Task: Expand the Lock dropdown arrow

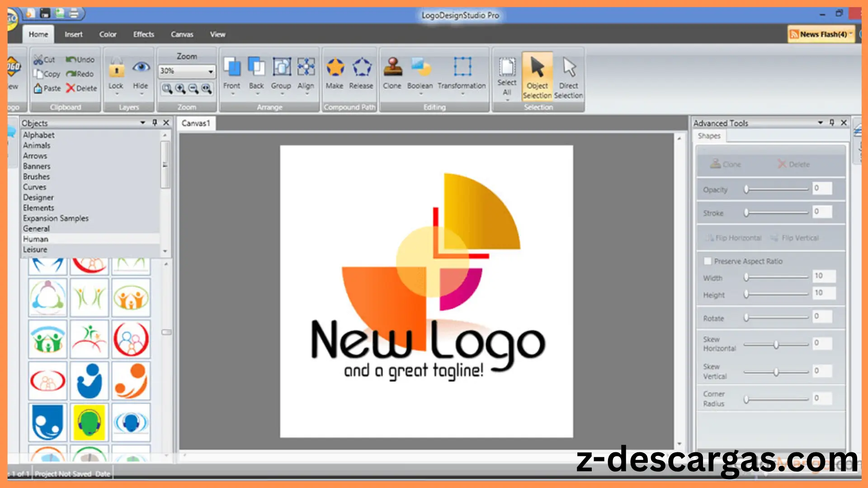Action: point(117,94)
